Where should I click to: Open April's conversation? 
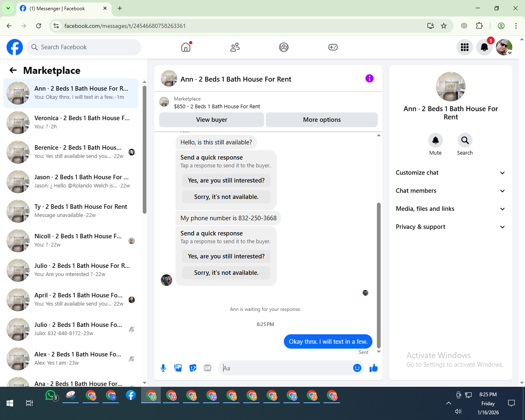(71, 300)
